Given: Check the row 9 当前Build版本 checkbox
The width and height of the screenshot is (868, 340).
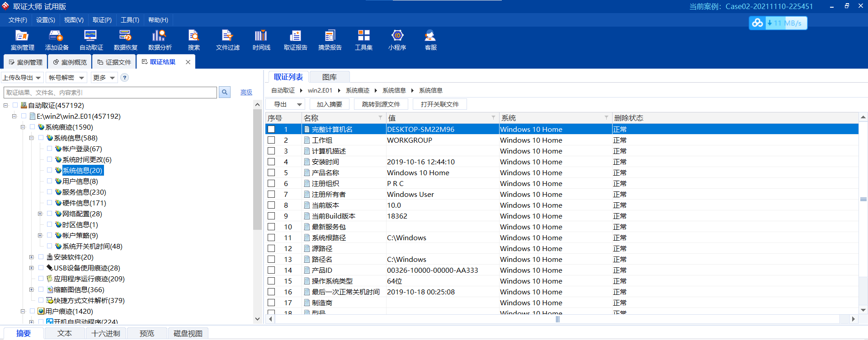Looking at the screenshot, I should point(271,216).
